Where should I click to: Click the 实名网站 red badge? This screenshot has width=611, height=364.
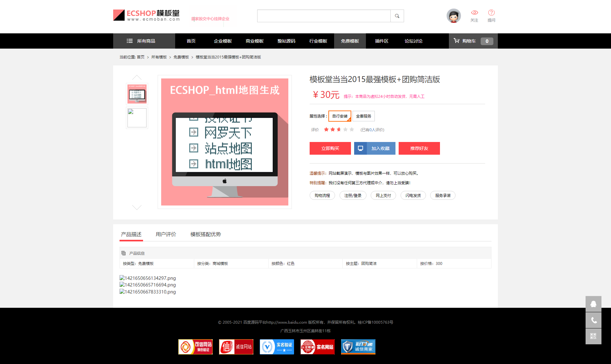317,347
